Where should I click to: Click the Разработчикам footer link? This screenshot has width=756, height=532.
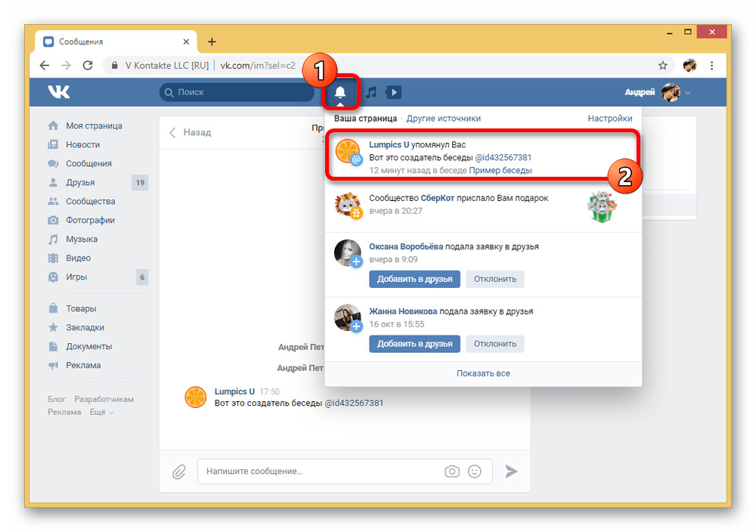[x=104, y=399]
